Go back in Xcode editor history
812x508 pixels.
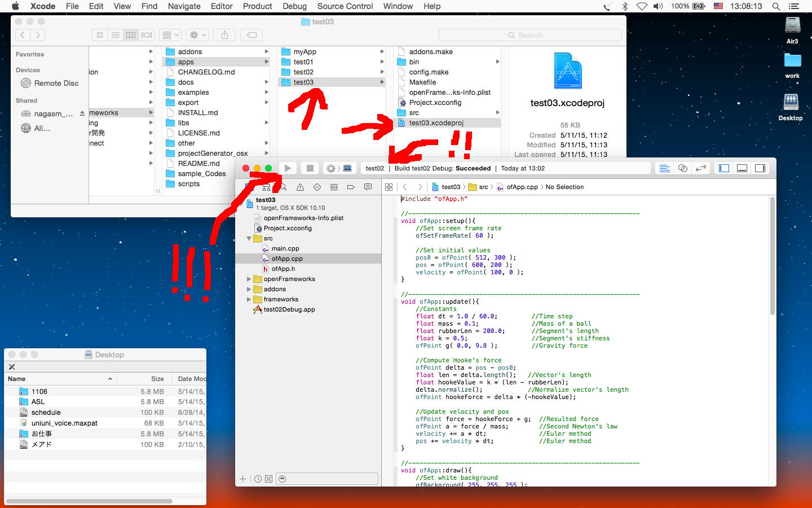point(405,187)
